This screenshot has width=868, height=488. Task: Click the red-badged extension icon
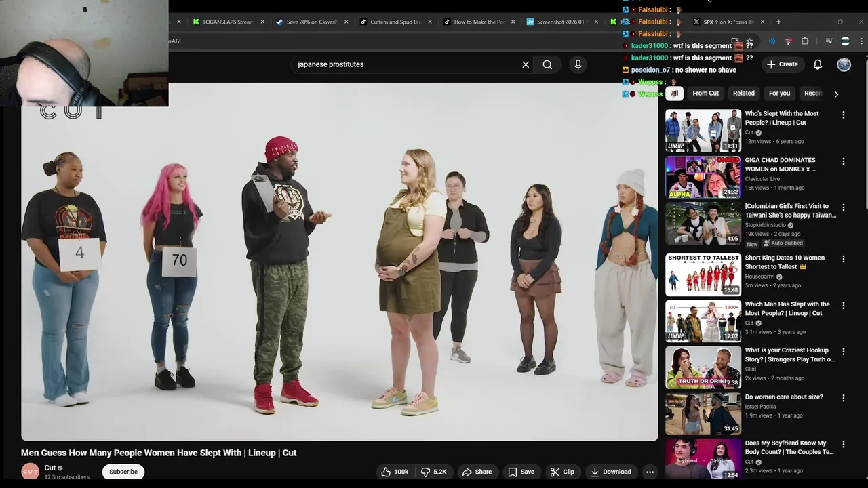pos(788,41)
